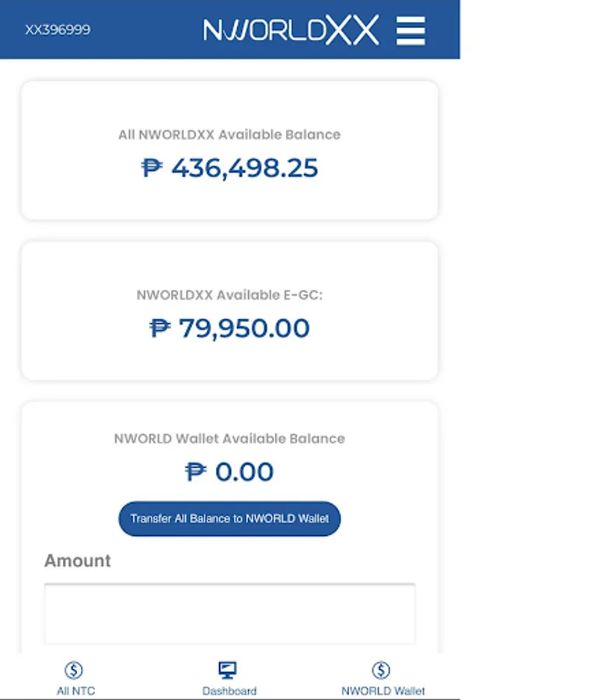The height and width of the screenshot is (700, 615).
Task: Click the account ID XX396999
Action: coord(58,30)
